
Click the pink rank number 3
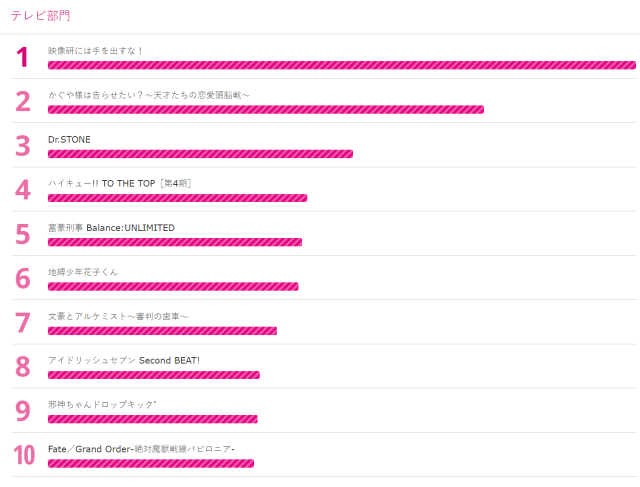click(22, 146)
